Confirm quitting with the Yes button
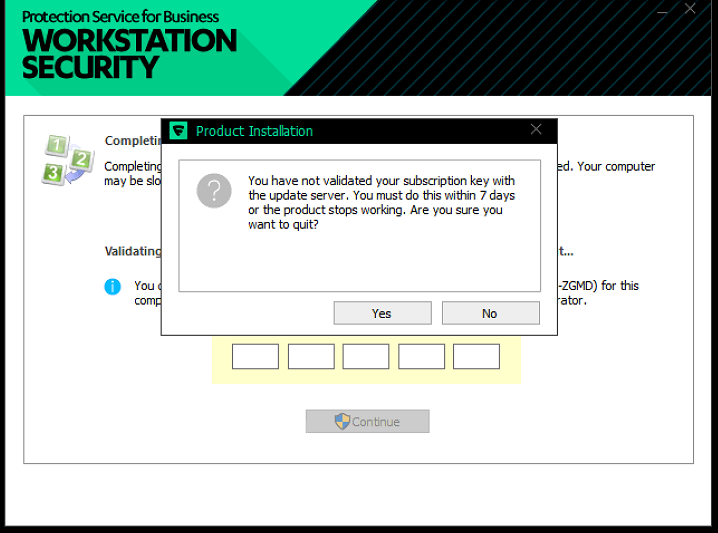The height and width of the screenshot is (533, 718). 382,313
